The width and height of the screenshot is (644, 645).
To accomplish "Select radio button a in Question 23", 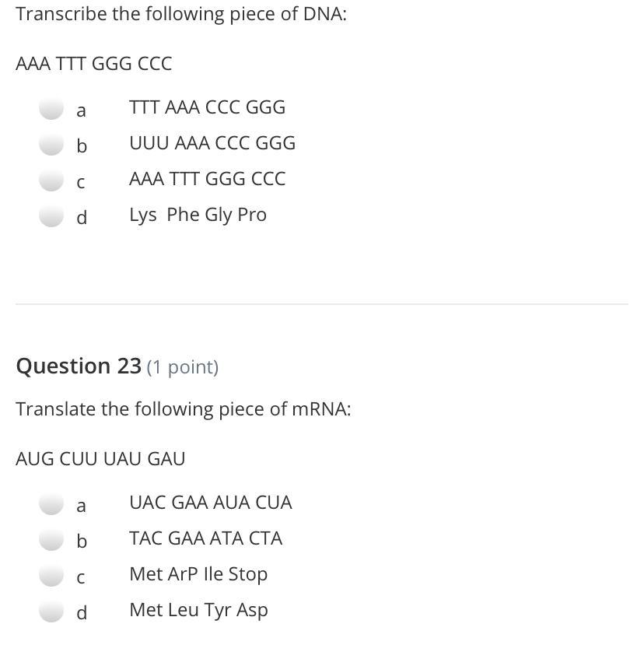I will pos(51,504).
